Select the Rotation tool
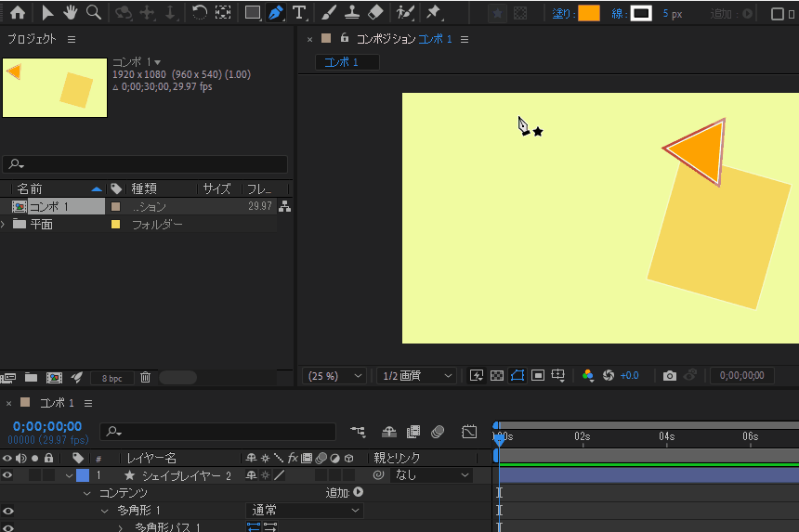Image resolution: width=799 pixels, height=532 pixels. click(199, 13)
